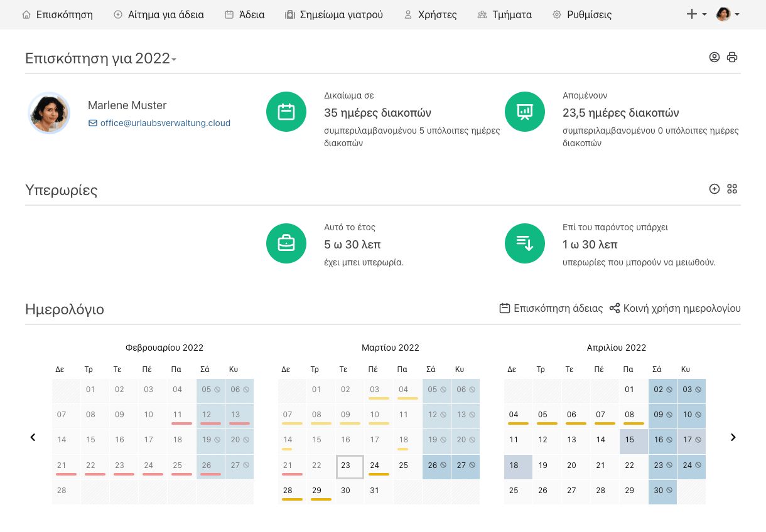
Task: Click the green sort-down overtime reduction icon
Action: [525, 243]
